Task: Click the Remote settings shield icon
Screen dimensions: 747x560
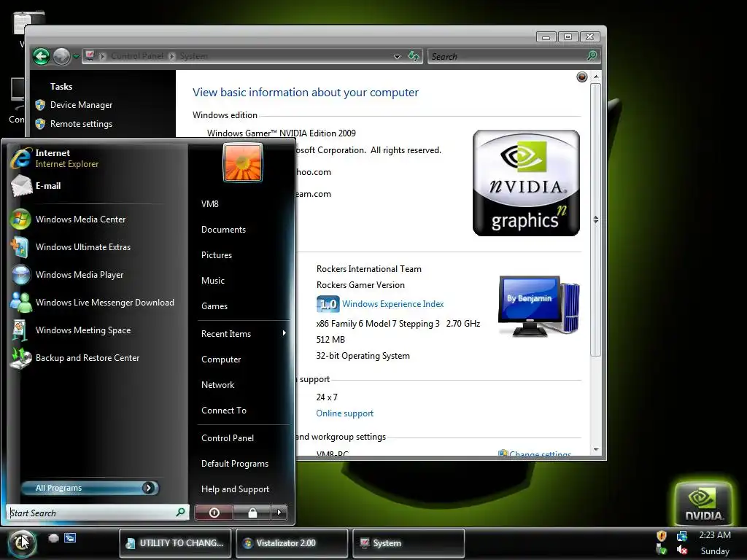Action: point(40,124)
